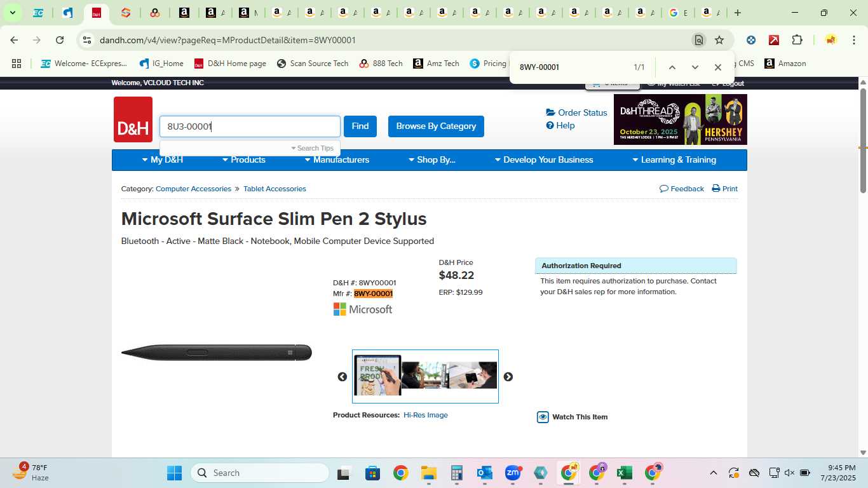Open Order Status link
868x488 pixels.
pyautogui.click(x=577, y=112)
